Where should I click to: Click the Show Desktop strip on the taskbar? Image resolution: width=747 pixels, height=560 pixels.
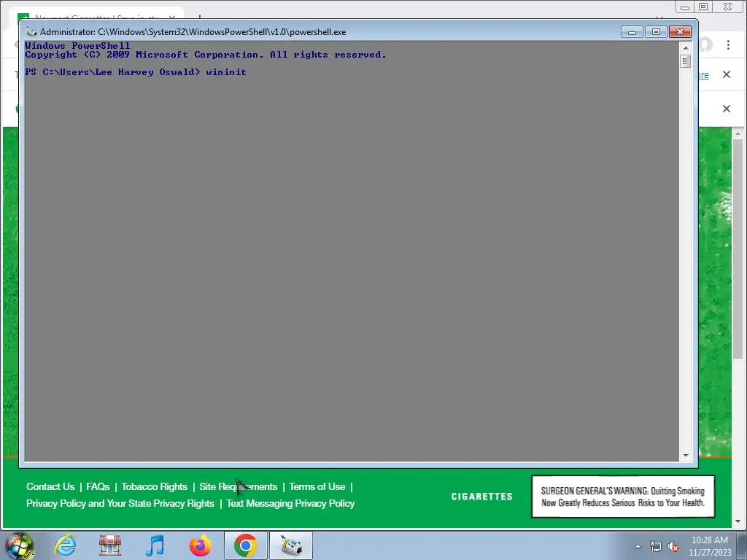point(742,545)
